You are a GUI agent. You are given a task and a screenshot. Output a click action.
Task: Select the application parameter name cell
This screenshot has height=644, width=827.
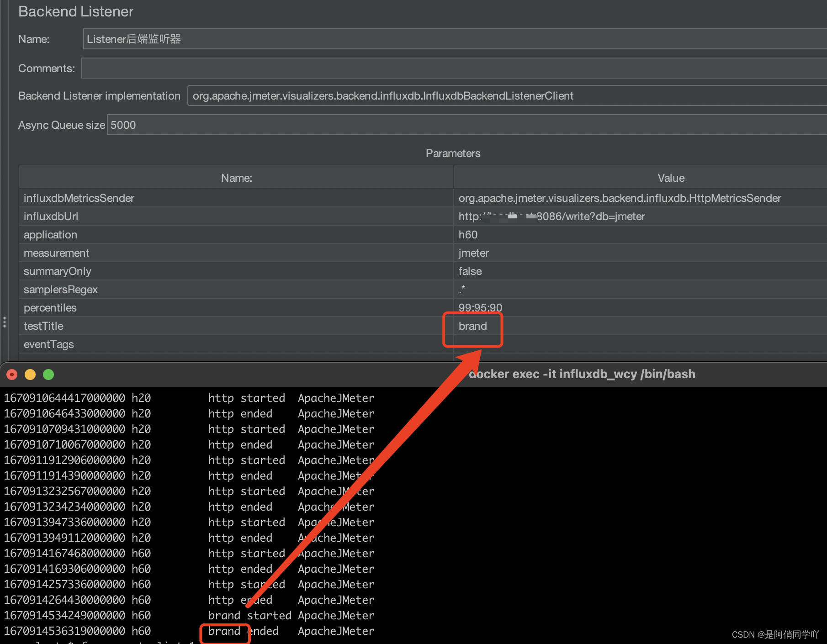236,234
